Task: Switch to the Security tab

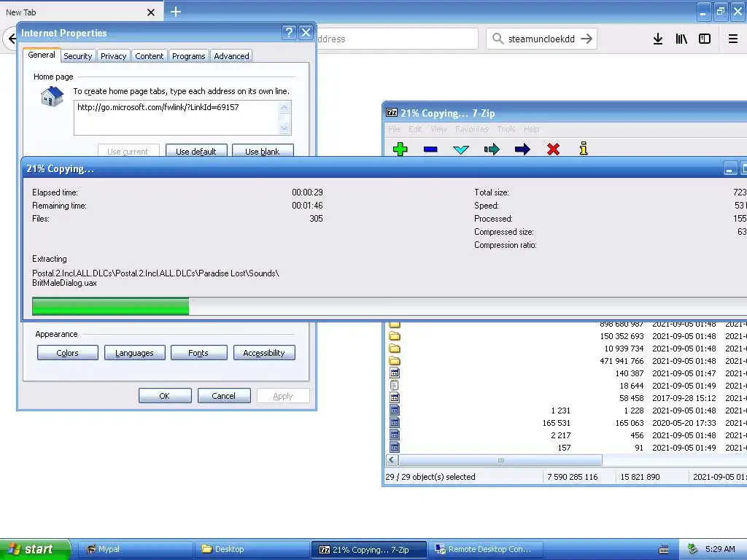Action: (x=77, y=55)
